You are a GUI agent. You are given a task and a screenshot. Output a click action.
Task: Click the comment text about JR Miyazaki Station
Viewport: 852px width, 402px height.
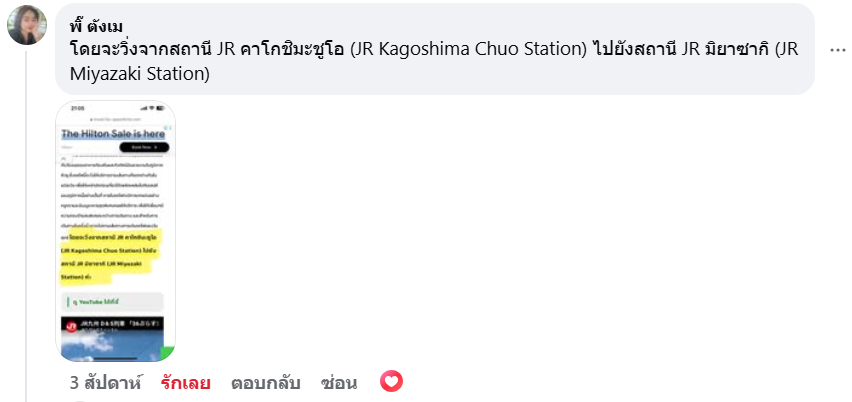click(435, 61)
